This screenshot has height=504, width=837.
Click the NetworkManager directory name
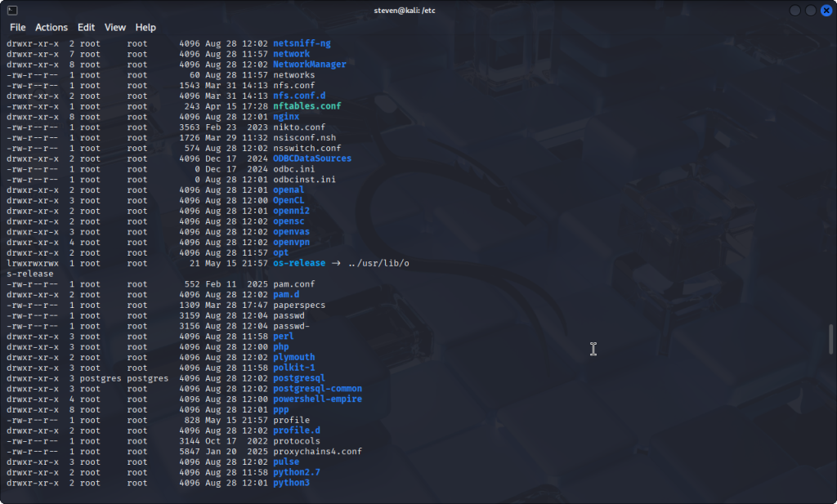[x=309, y=65]
